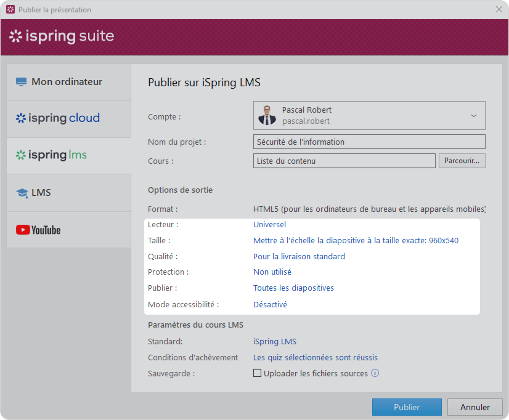Click the app icon in the title bar
Screen dimensions: 509x420
pyautogui.click(x=10, y=10)
